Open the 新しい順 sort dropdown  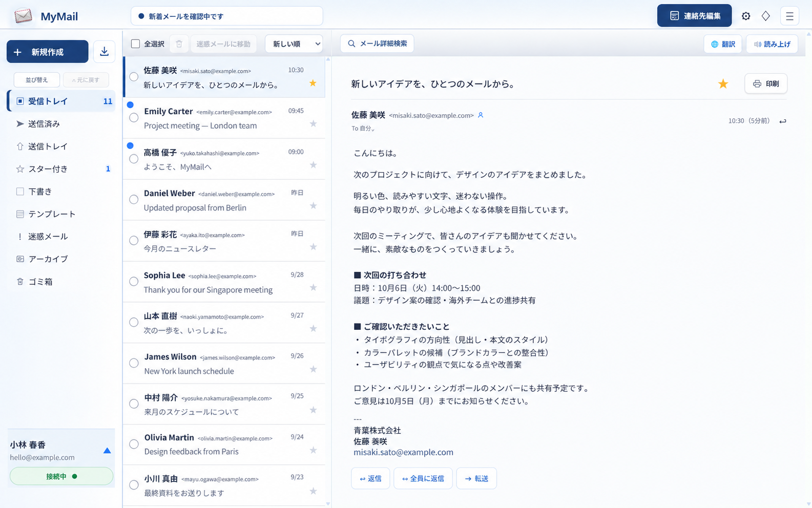tap(294, 44)
